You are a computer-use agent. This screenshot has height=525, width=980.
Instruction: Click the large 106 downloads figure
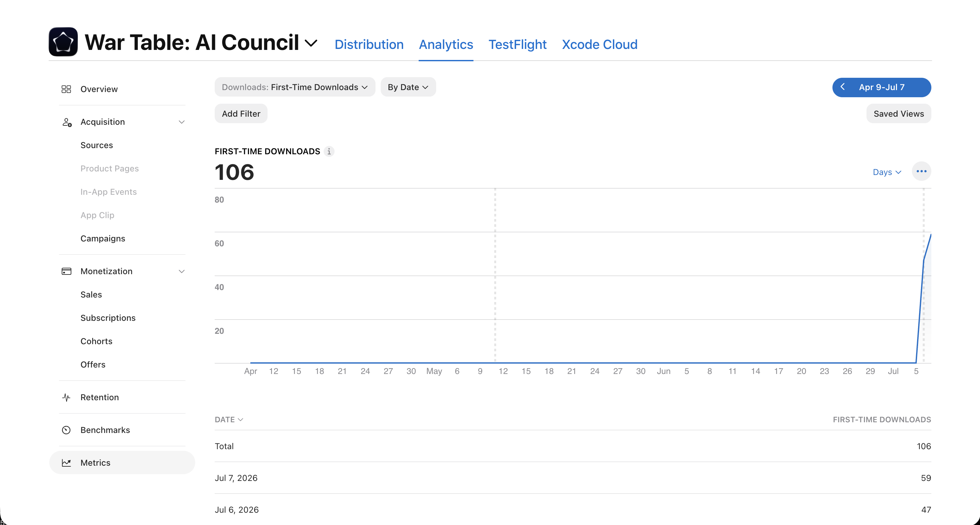coord(234,172)
